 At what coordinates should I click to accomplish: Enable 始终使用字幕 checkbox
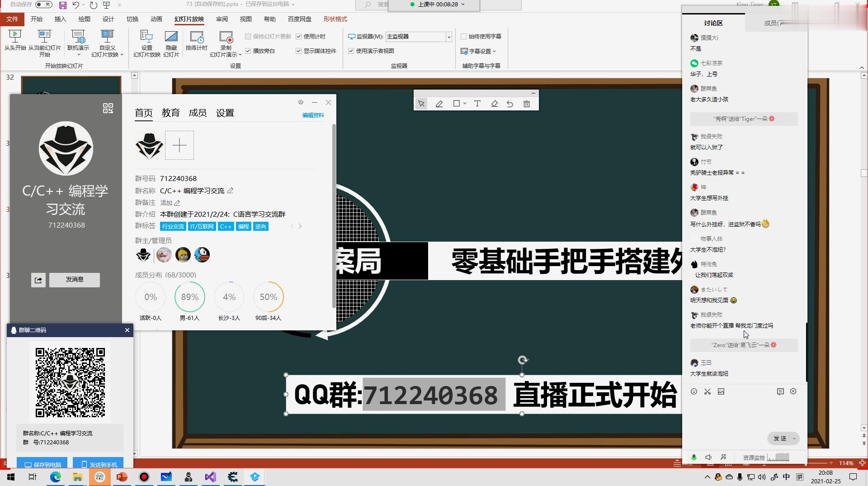pos(463,36)
